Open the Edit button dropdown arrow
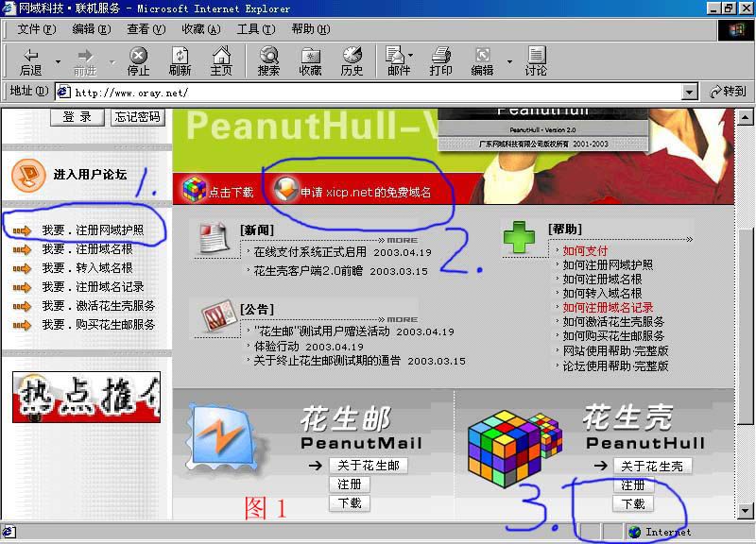Screen dimensions: 756x544 (509, 61)
